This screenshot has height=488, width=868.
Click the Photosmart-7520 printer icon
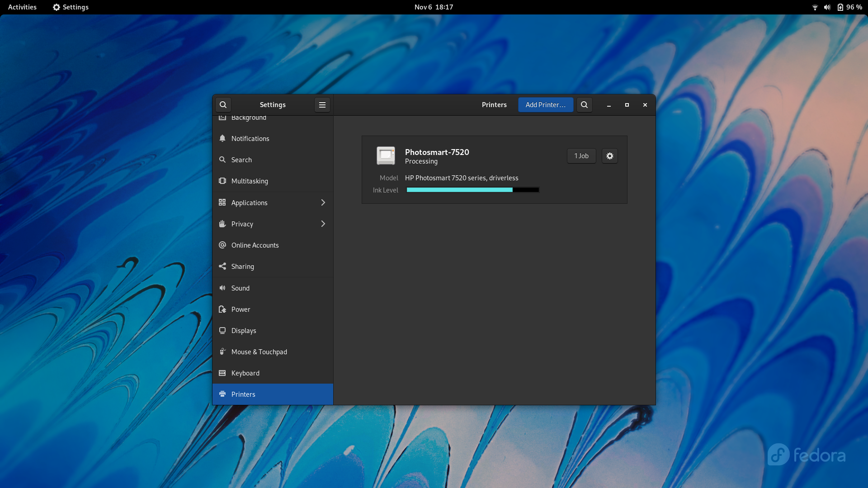(386, 155)
